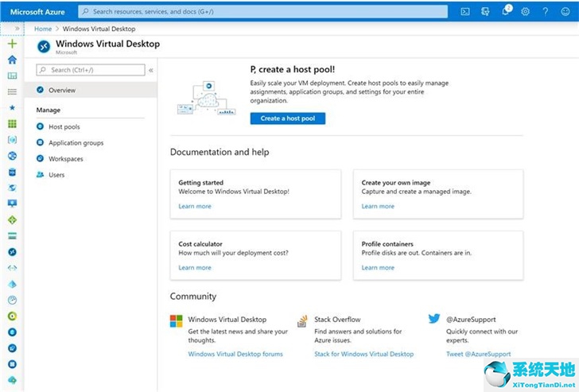Expand the left portal menu with the double chevron
Image resolution: width=579 pixels, height=392 pixels.
click(x=17, y=29)
